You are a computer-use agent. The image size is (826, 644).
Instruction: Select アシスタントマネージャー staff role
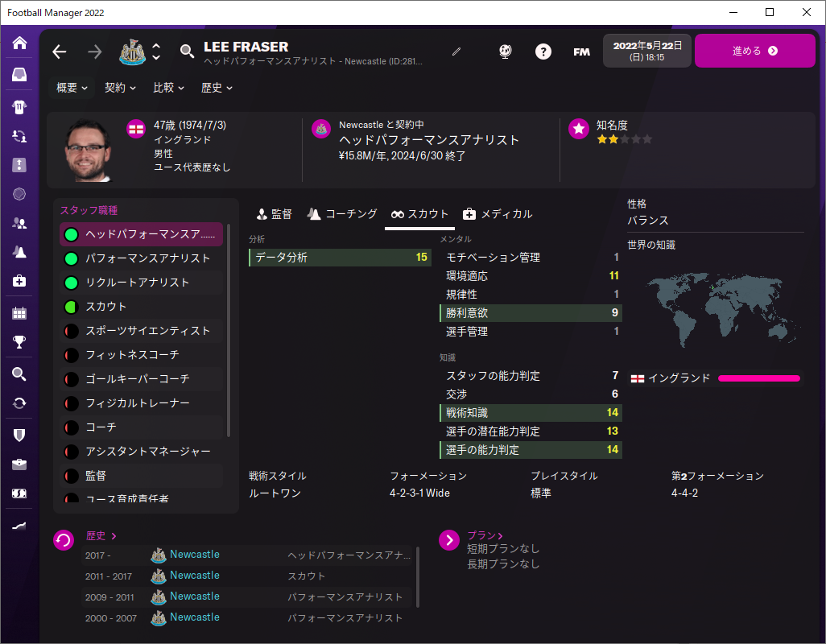(141, 452)
